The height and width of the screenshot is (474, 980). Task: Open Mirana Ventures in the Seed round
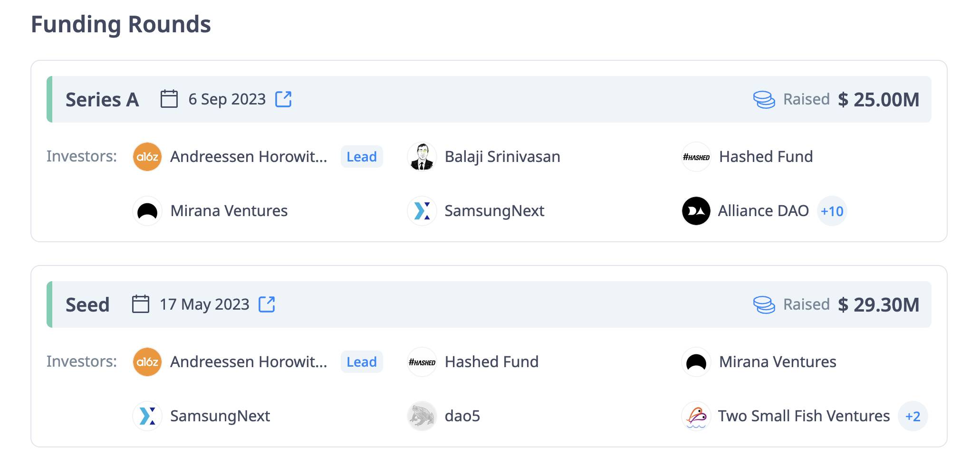point(778,362)
